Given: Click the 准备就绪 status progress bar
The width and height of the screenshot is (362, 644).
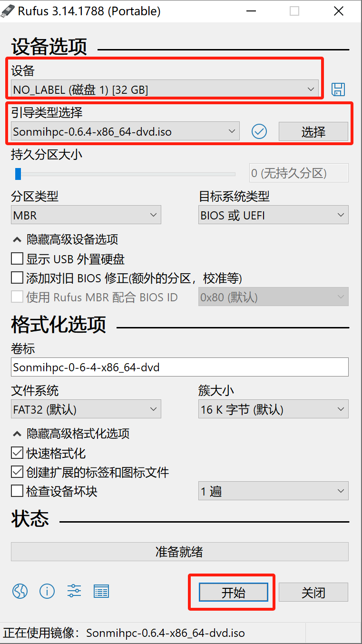Looking at the screenshot, I should [180, 552].
